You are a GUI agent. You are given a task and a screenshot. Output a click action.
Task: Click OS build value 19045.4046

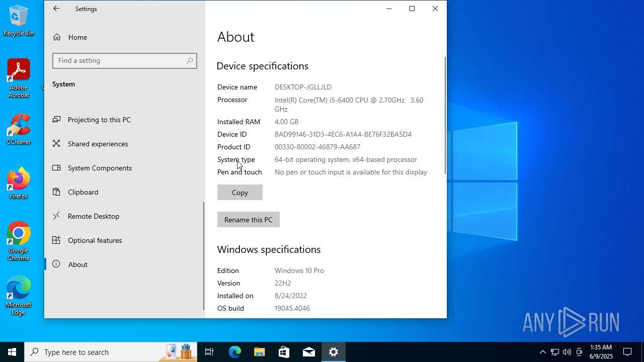coord(292,308)
